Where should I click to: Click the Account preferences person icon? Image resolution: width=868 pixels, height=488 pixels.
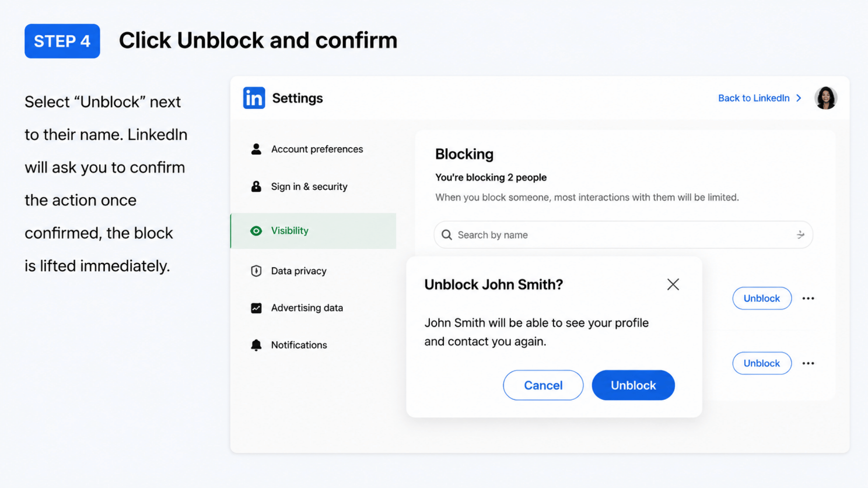(x=256, y=149)
